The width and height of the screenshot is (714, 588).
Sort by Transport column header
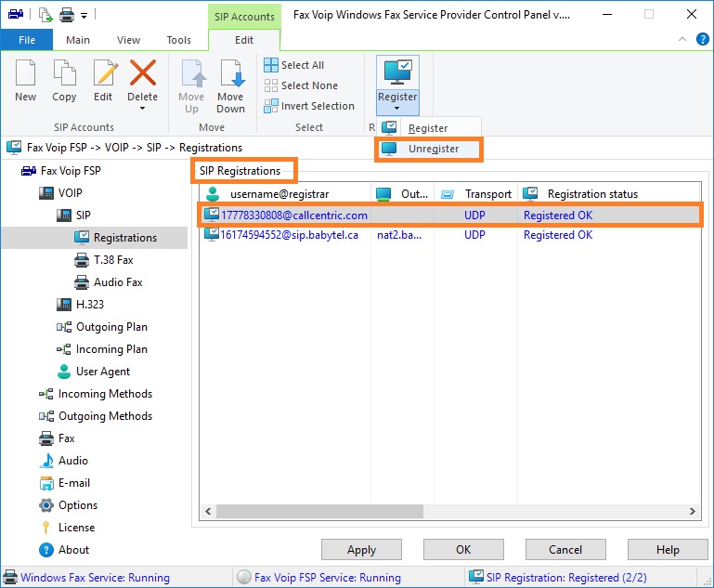(476, 194)
